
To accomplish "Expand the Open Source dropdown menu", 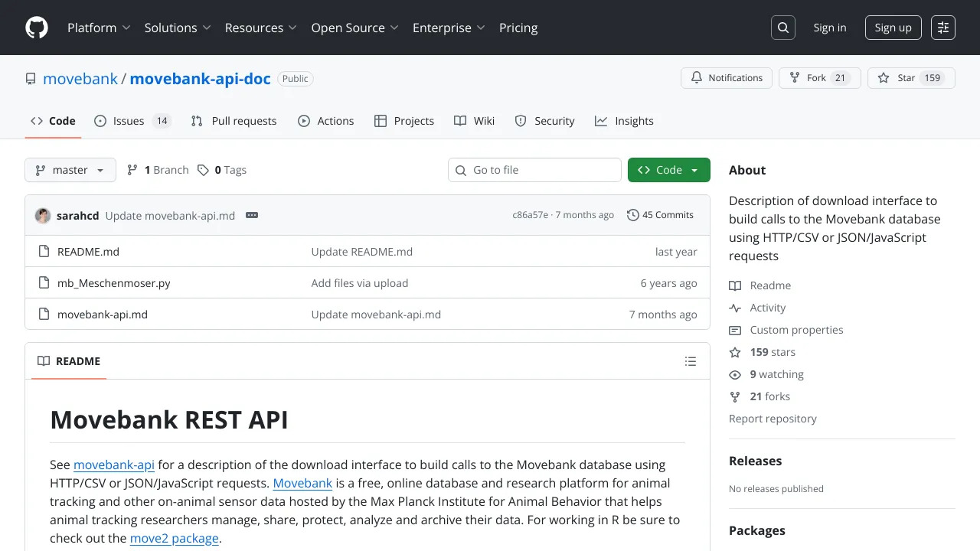I will [354, 28].
